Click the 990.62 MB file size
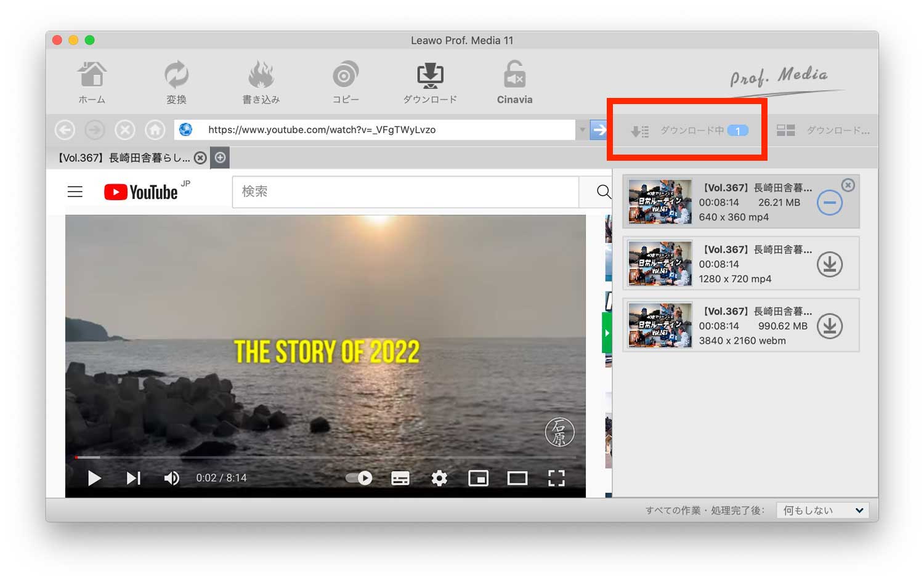The width and height of the screenshot is (924, 582). point(782,326)
